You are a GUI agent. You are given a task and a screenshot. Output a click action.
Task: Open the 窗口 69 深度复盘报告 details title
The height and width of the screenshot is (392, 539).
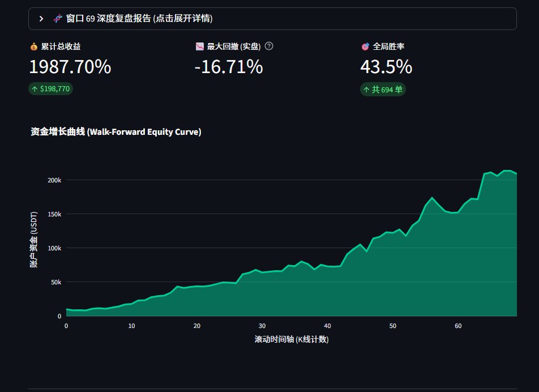coord(139,19)
